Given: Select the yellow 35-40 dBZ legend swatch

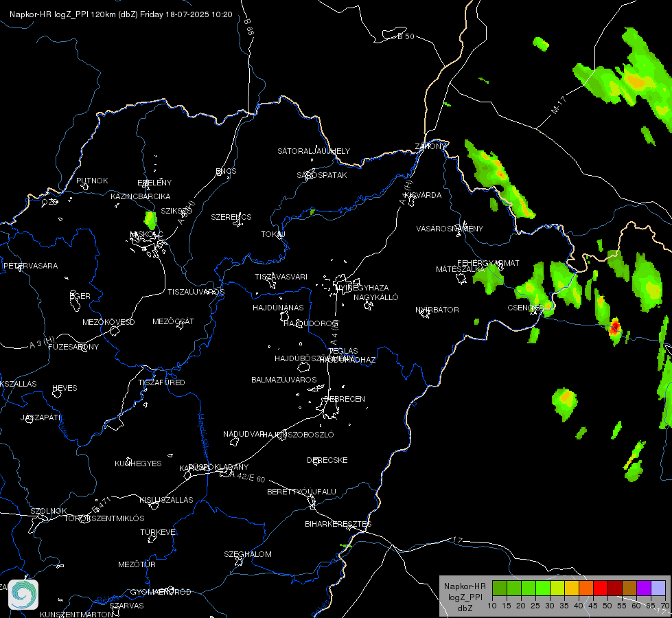Looking at the screenshot, I should click(x=572, y=588).
